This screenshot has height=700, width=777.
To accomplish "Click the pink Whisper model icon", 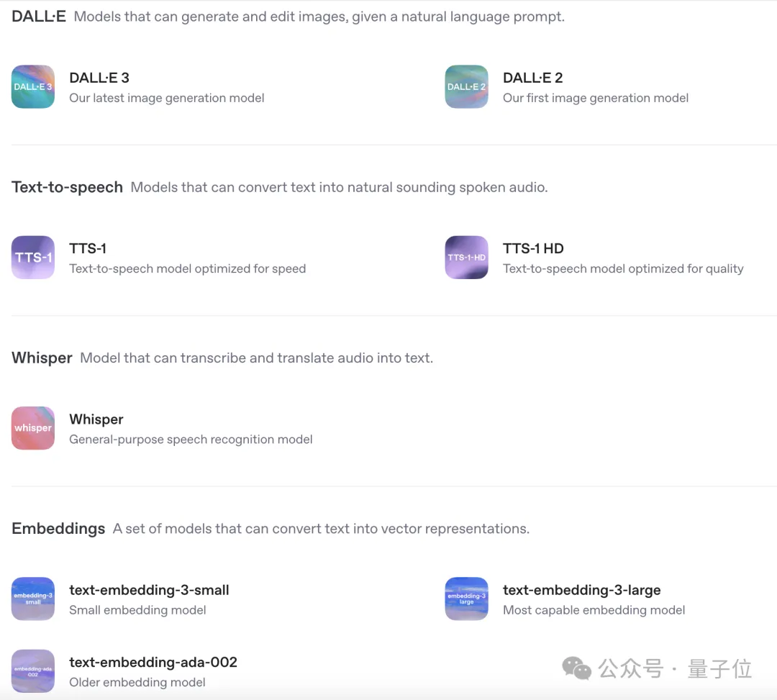I will coord(33,428).
